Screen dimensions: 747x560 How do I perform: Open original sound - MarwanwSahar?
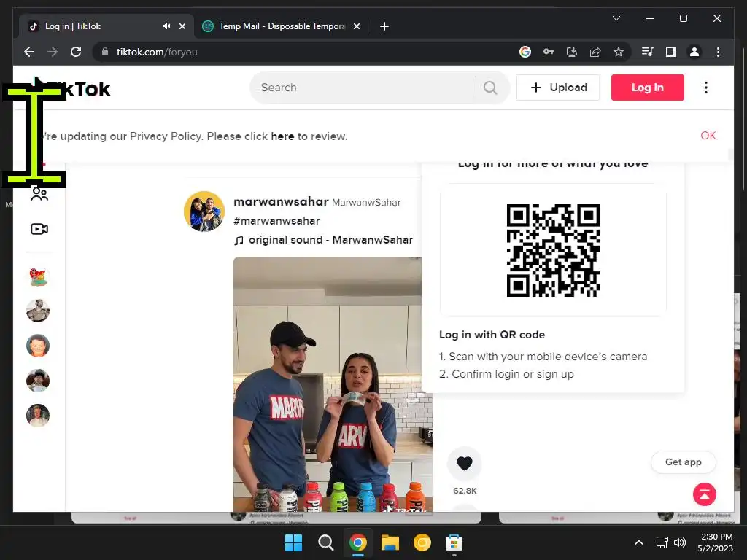click(x=323, y=240)
